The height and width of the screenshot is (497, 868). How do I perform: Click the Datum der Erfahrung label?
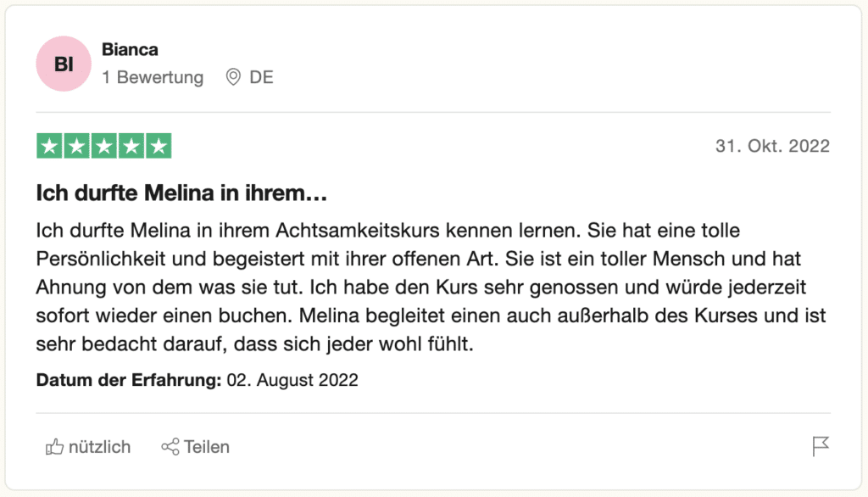pyautogui.click(x=129, y=380)
